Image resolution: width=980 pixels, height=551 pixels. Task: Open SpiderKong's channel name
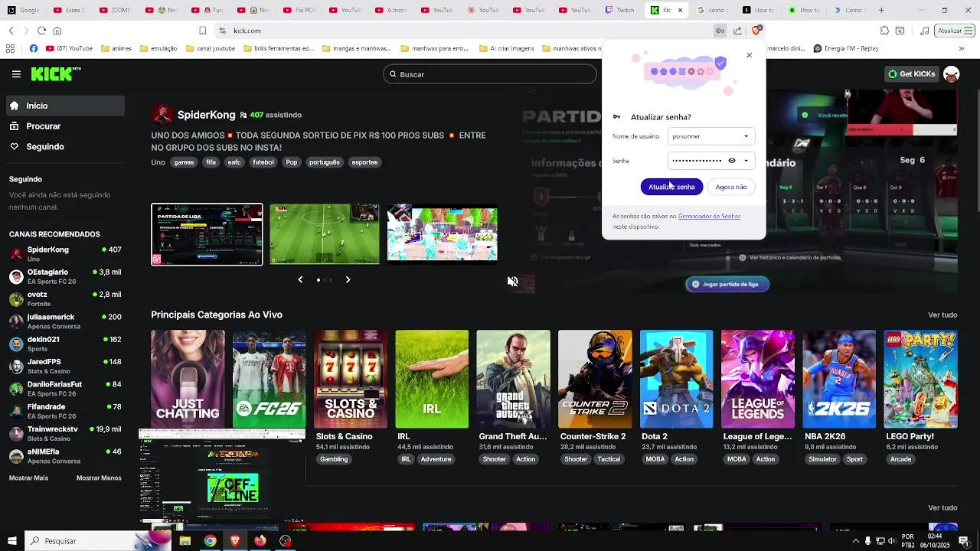point(207,115)
